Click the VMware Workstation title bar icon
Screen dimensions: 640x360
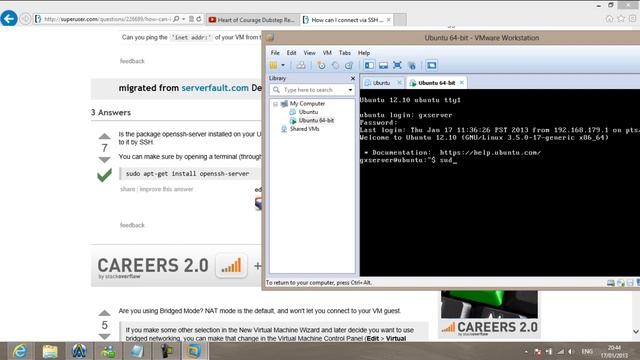(x=270, y=38)
